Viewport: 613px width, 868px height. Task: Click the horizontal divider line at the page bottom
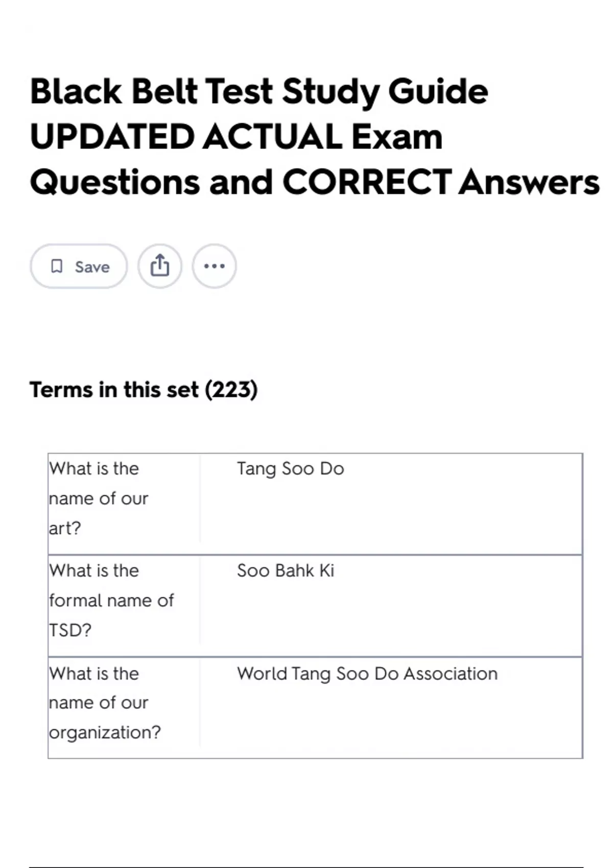[x=306, y=866]
